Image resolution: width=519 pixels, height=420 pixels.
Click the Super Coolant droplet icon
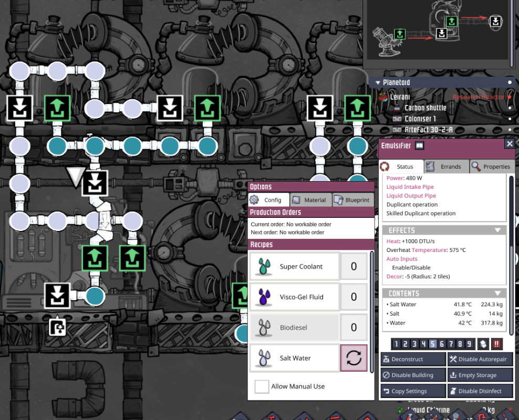tap(264, 266)
